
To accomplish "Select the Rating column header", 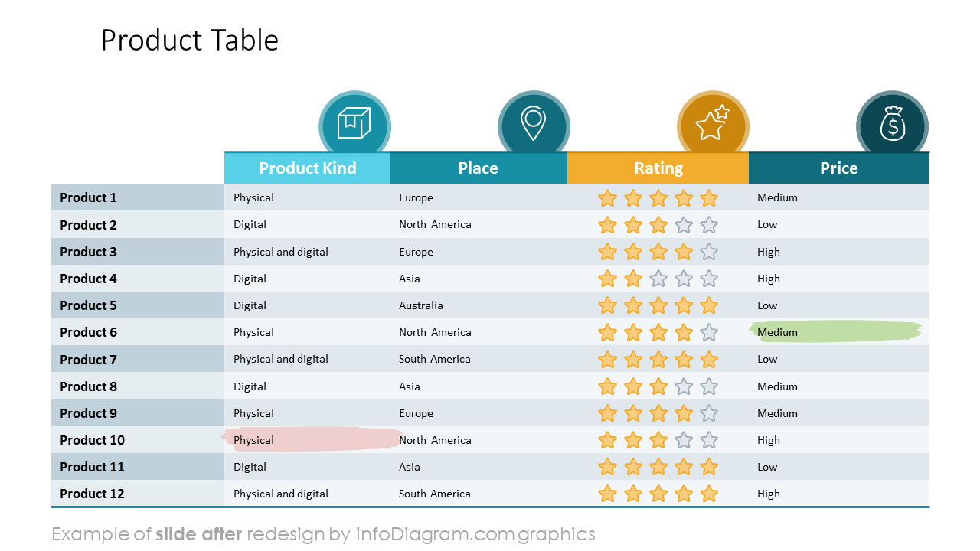I will click(x=658, y=168).
